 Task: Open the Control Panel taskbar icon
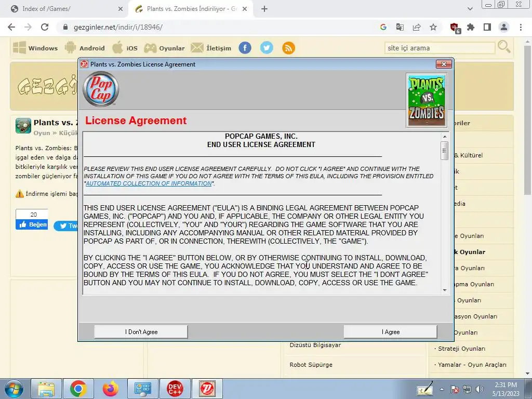142,389
